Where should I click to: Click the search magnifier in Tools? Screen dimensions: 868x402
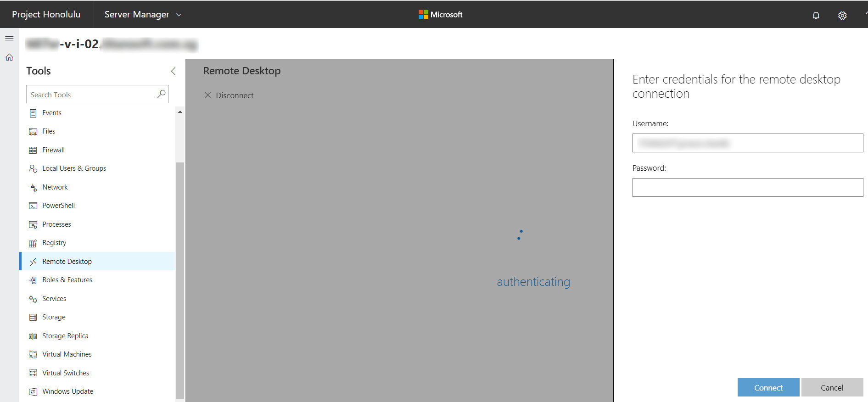(161, 94)
